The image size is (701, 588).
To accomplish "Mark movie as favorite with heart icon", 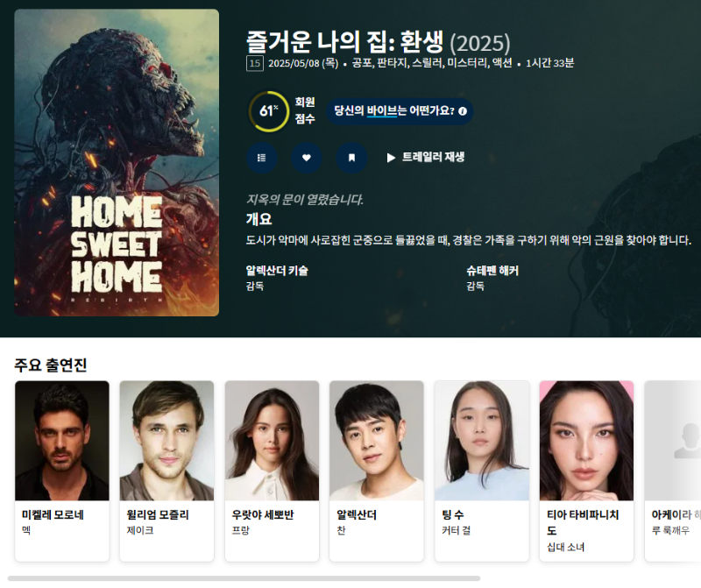I will coord(306,158).
